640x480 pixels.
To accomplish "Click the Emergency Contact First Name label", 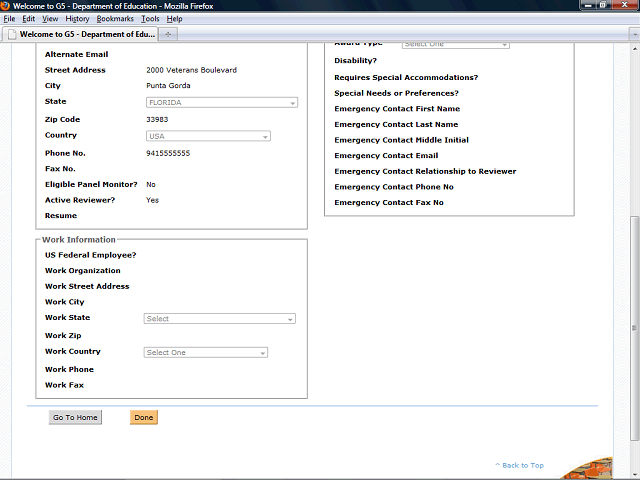I will tap(397, 109).
